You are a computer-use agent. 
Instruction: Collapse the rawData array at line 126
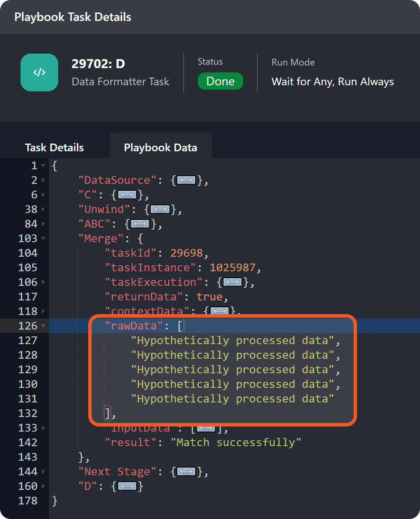click(44, 326)
